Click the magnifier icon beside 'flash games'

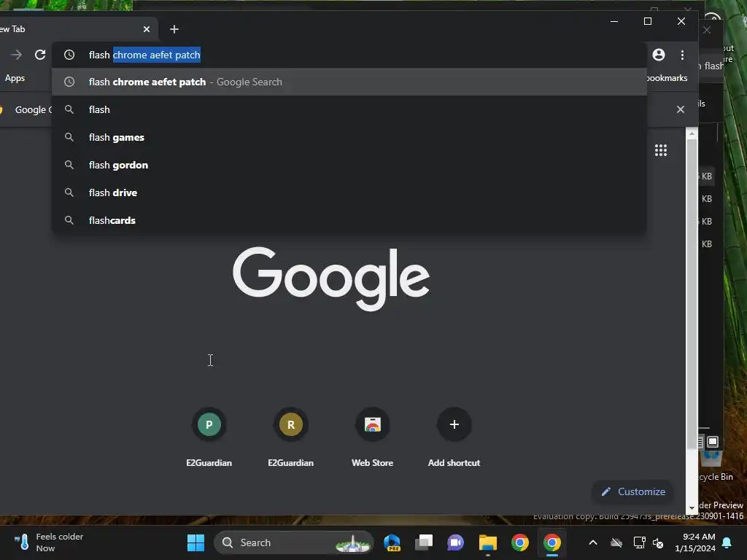(69, 137)
